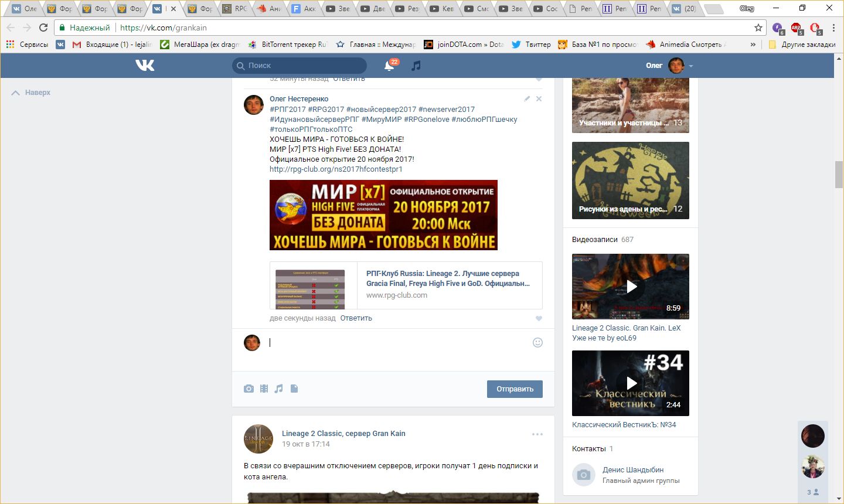Edit comment with the pencil icon

click(x=527, y=98)
